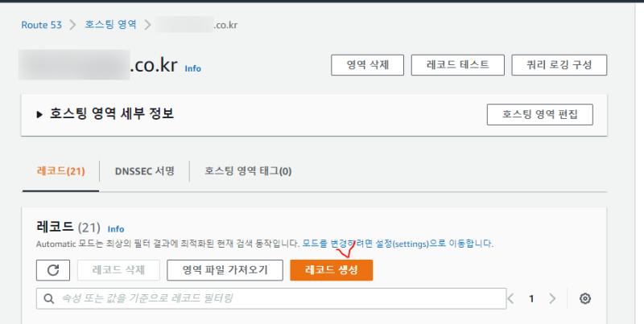644x324 pixels.
Task: Switch to the 레코드(21) tab
Action: click(x=61, y=171)
